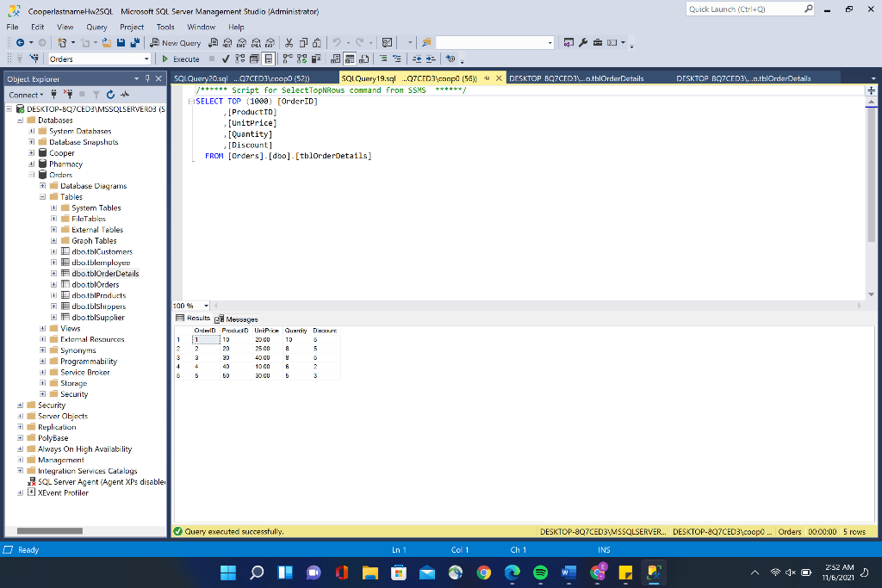Open the Connect dropdown in Object Explorer

(x=26, y=95)
